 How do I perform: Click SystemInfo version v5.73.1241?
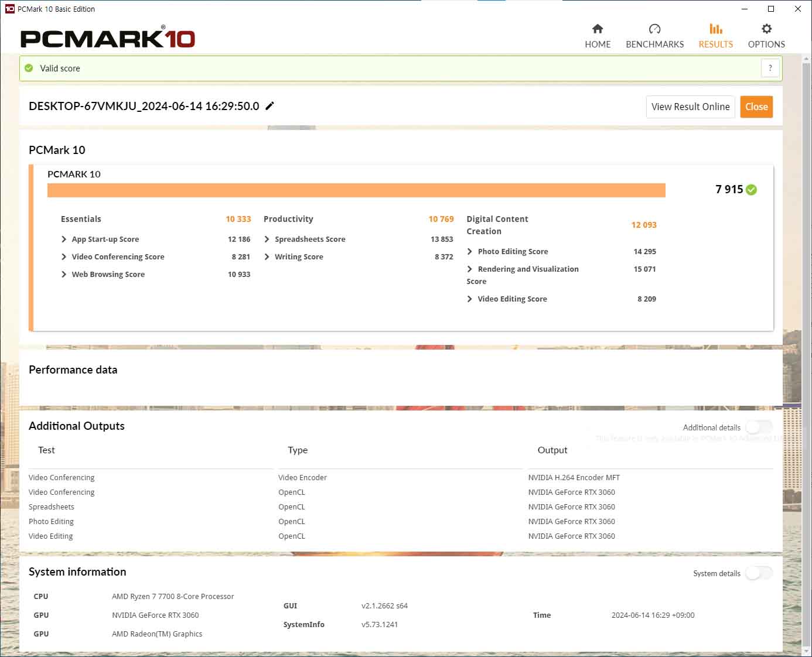[380, 624]
